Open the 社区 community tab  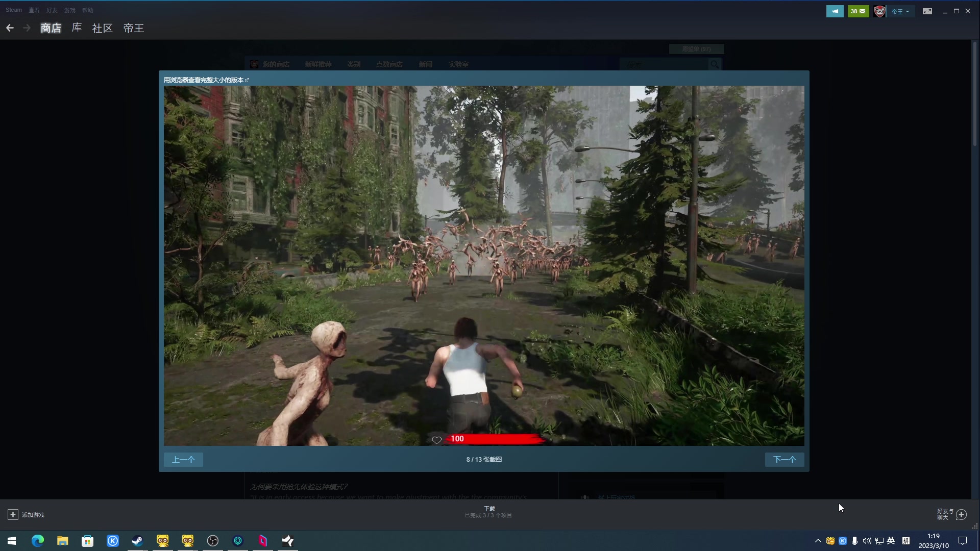click(102, 28)
